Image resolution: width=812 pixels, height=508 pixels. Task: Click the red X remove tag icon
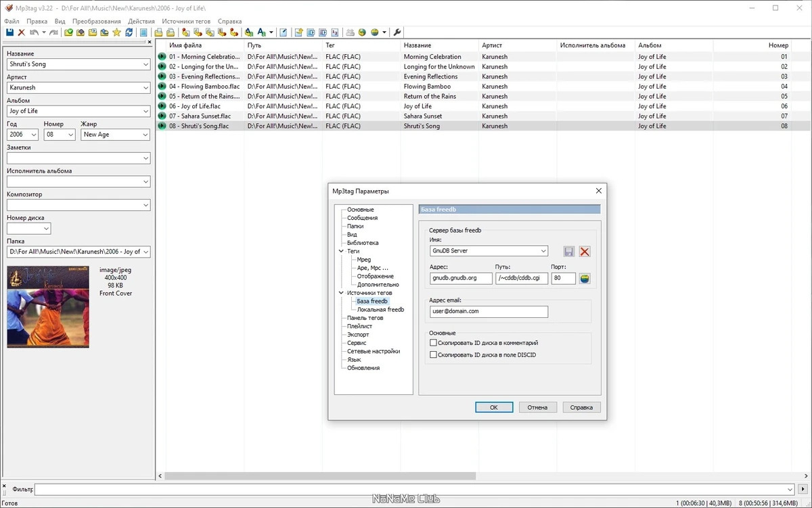21,32
